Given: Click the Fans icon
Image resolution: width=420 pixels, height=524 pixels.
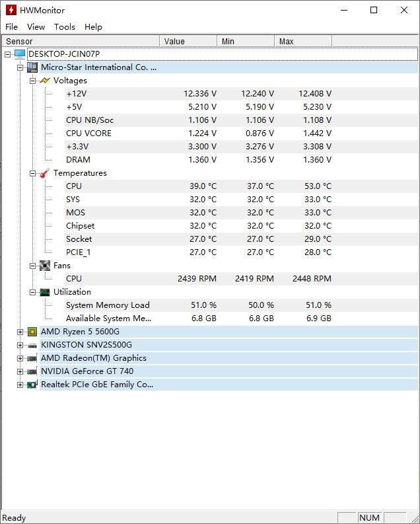Looking at the screenshot, I should (45, 266).
